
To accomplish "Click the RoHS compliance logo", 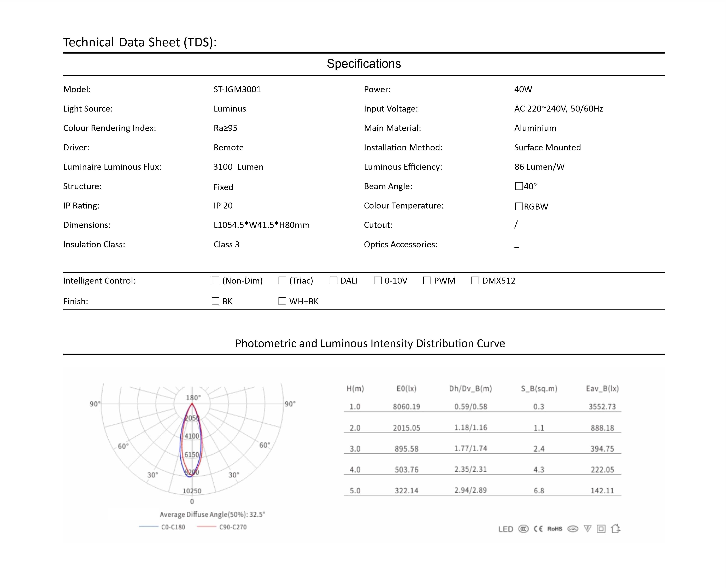I will 555,529.
